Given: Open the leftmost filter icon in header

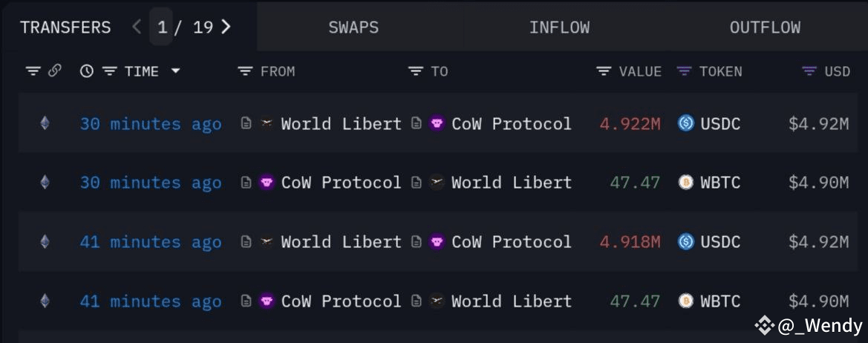Looking at the screenshot, I should [x=33, y=71].
